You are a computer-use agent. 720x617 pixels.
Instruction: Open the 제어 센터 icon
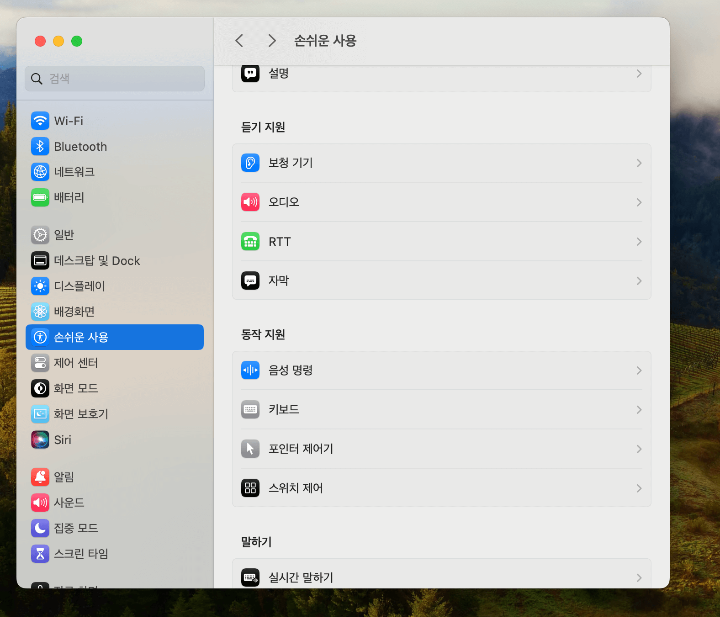tap(40, 363)
